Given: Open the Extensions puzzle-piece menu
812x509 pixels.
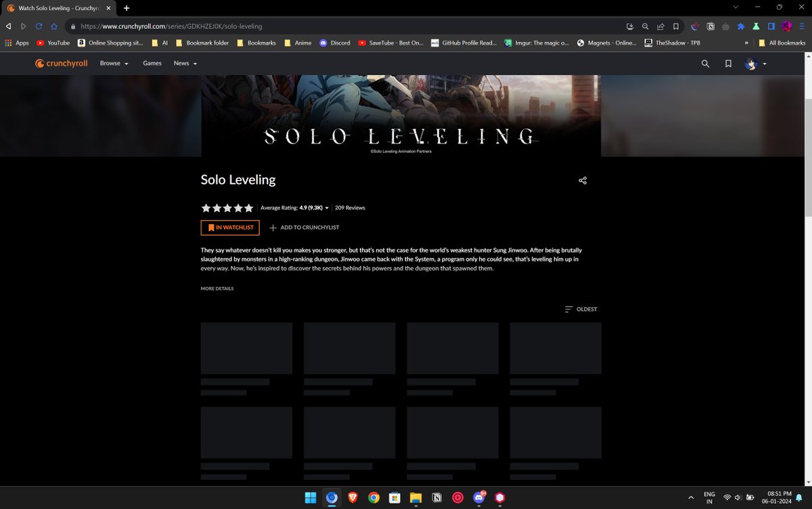Looking at the screenshot, I should 741,26.
